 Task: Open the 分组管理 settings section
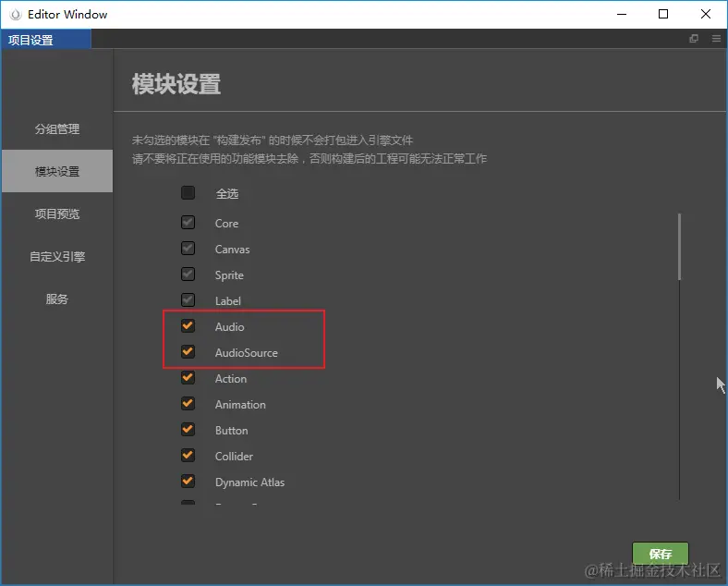tap(57, 128)
